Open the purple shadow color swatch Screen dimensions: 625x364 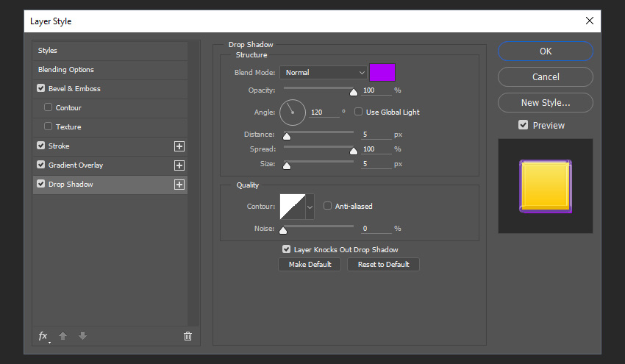point(382,73)
